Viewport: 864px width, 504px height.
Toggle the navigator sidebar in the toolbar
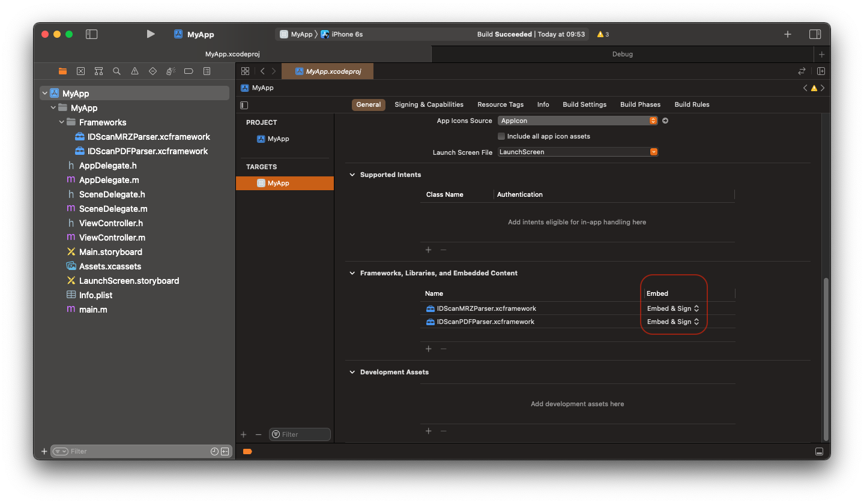pos(91,34)
